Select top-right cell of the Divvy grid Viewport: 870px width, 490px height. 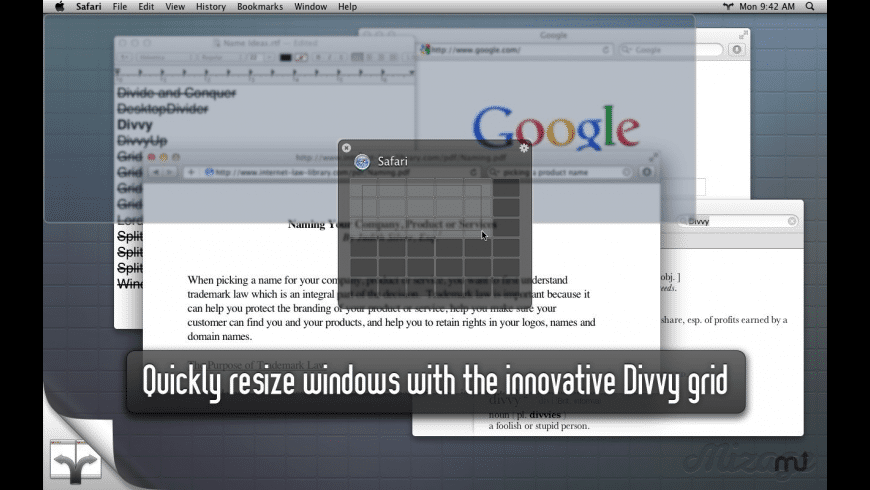tap(506, 188)
